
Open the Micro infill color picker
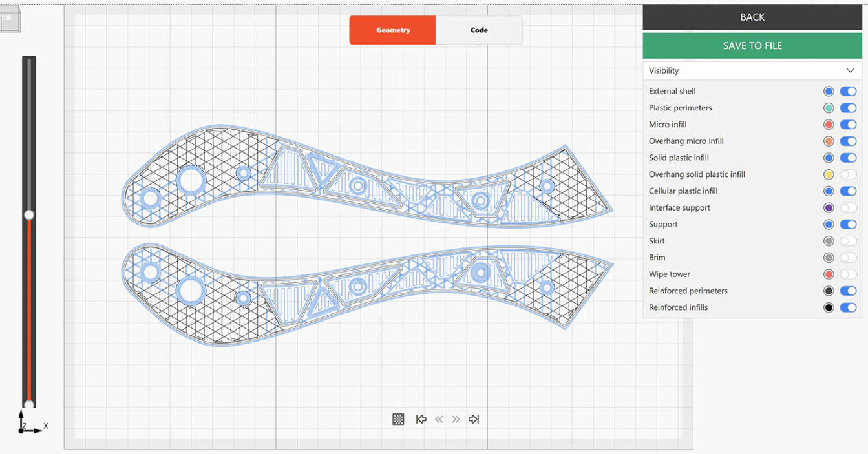click(829, 124)
